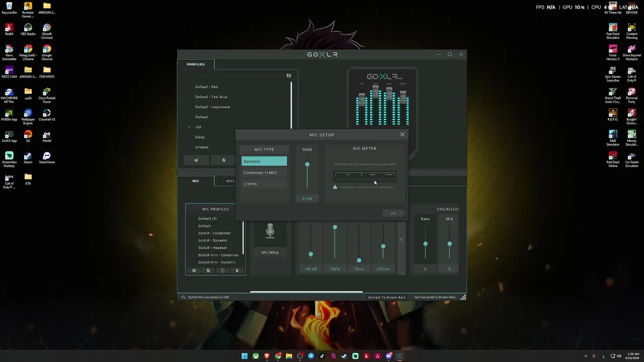Select the Sleep profile
Screen dimensions: 644x362
pyautogui.click(x=200, y=137)
